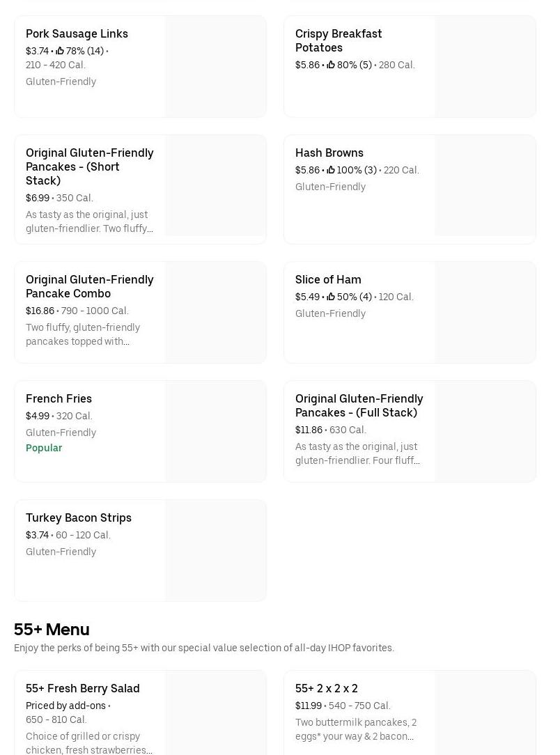Open Original Gluten-Friendly Pancakes Full Stack title
560x755 pixels.
tap(359, 405)
